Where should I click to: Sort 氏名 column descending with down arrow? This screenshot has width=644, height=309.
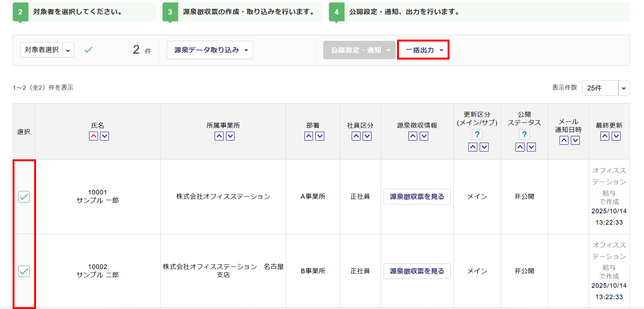pyautogui.click(x=105, y=136)
